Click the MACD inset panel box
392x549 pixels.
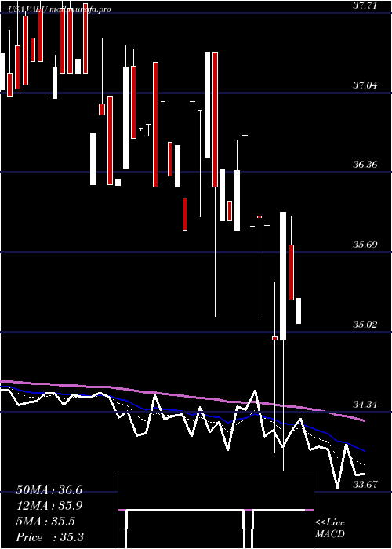point(216,510)
